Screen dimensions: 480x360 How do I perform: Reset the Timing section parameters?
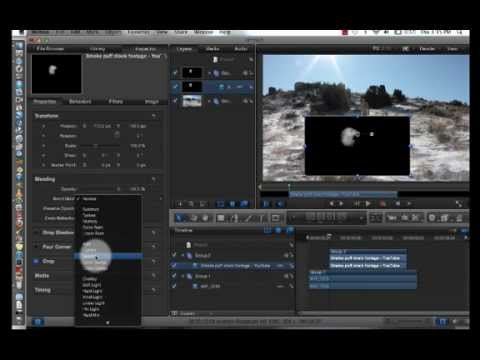tap(154, 290)
